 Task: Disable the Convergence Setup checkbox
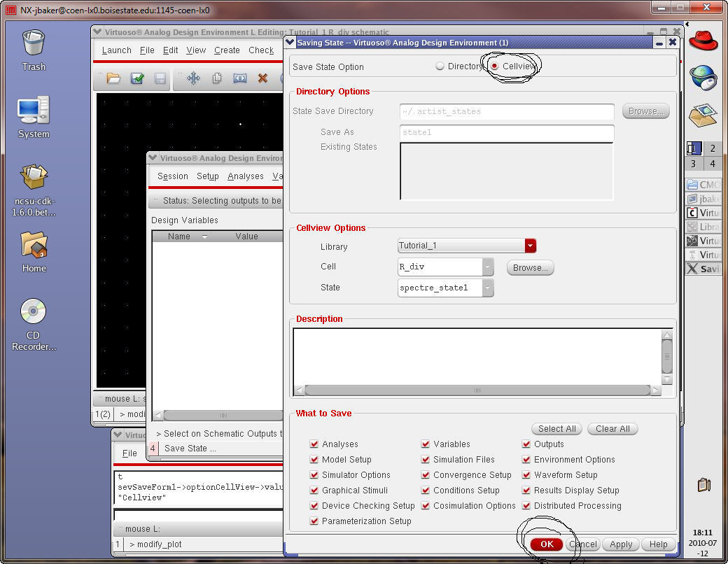(426, 475)
